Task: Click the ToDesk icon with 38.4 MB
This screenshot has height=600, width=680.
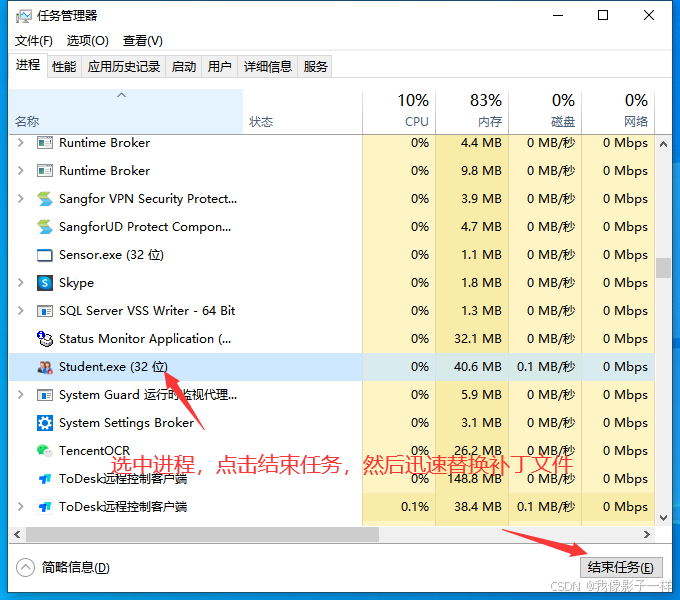Action: coord(45,506)
